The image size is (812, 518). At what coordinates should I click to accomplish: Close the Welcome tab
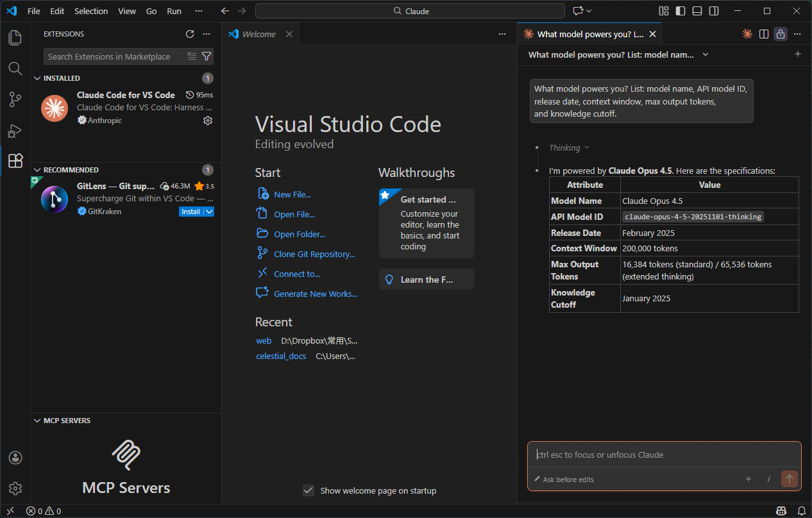[289, 34]
